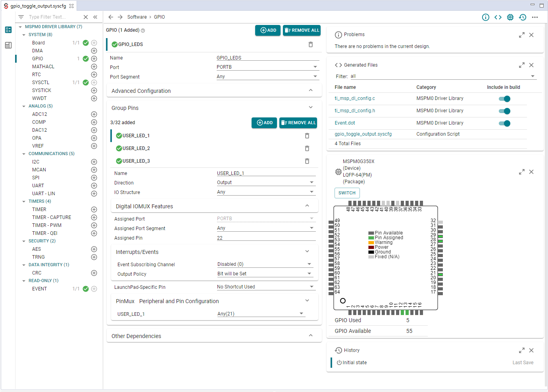Open the Direction dropdown set to Output

266,183
